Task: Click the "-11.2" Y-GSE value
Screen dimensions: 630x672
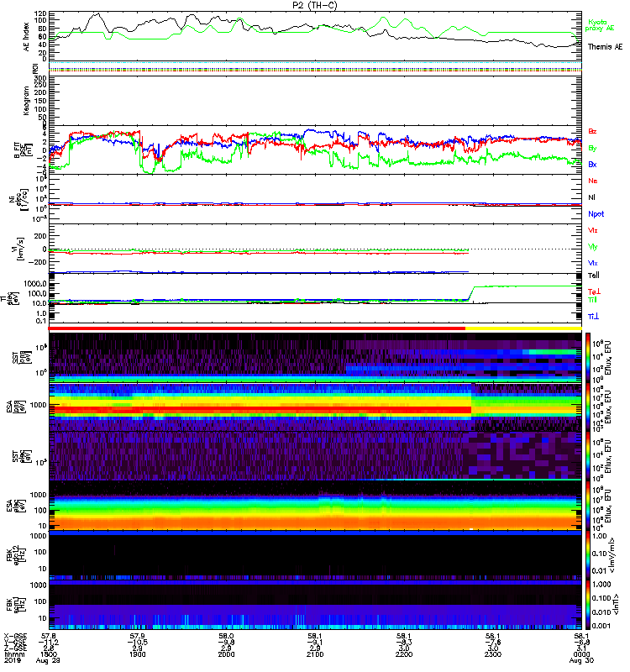Action: tap(49, 643)
